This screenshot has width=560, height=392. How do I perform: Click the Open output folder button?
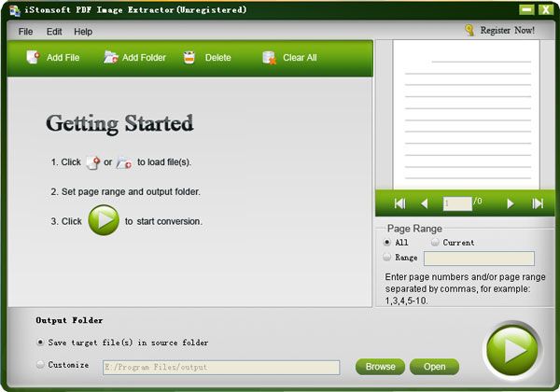click(434, 367)
